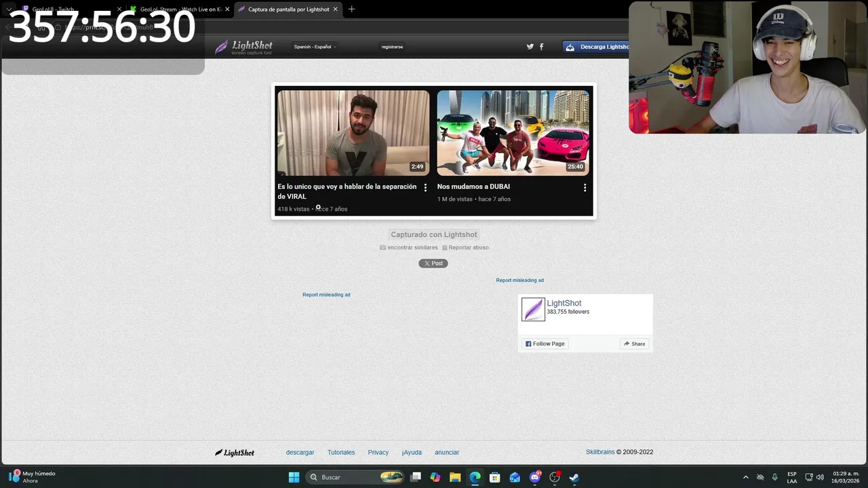Click the LightShot Facebook page avatar
The height and width of the screenshot is (488, 868).
tap(533, 309)
